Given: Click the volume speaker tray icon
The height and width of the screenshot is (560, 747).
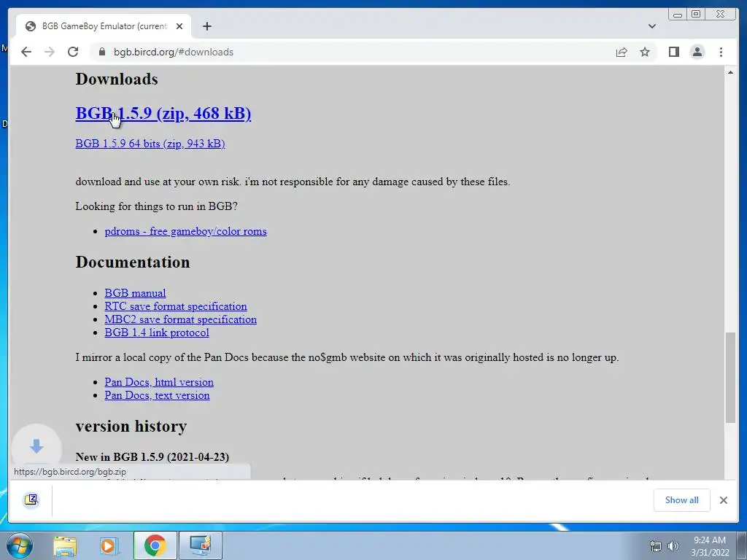Looking at the screenshot, I should point(673,546).
